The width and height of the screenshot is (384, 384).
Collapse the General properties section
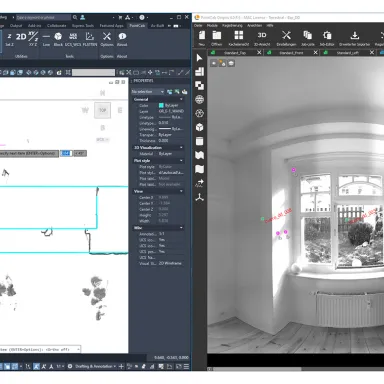click(x=181, y=99)
